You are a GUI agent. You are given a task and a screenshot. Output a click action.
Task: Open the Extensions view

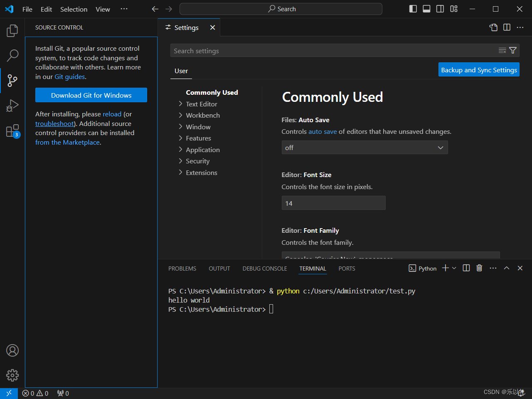12,131
